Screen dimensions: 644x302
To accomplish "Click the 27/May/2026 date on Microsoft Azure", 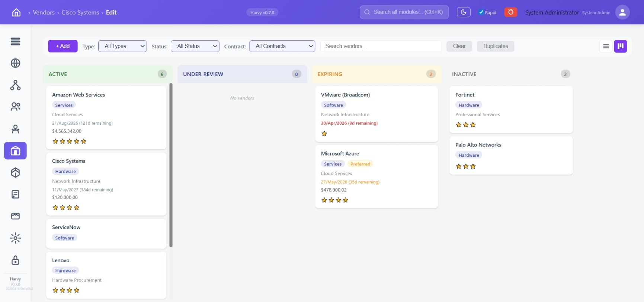I will [x=350, y=182].
